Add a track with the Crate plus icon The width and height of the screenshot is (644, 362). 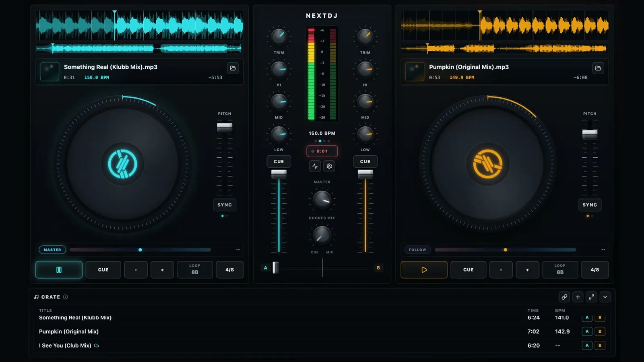(578, 297)
